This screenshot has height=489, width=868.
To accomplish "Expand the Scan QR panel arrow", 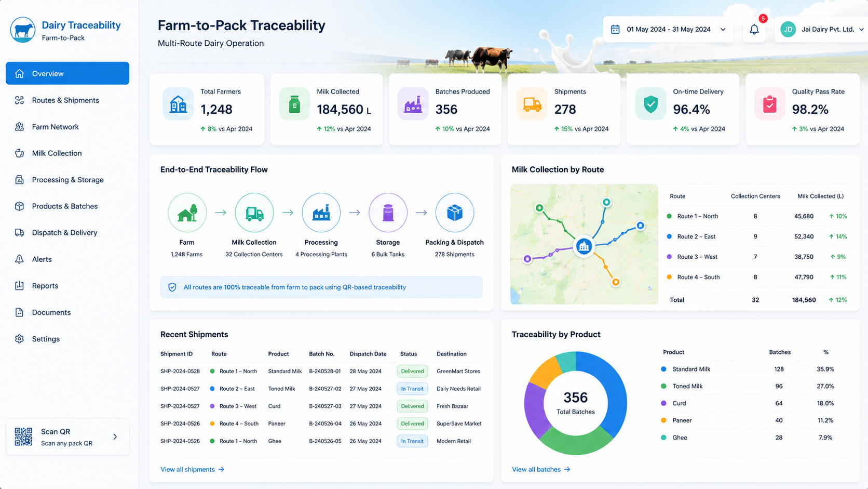I will coord(115,437).
